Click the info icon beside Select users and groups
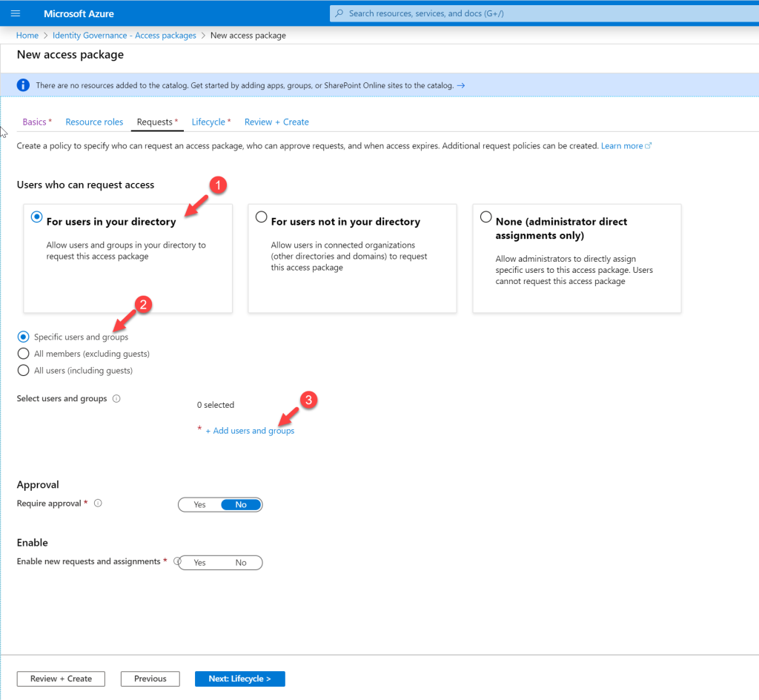The image size is (759, 700). (x=116, y=398)
